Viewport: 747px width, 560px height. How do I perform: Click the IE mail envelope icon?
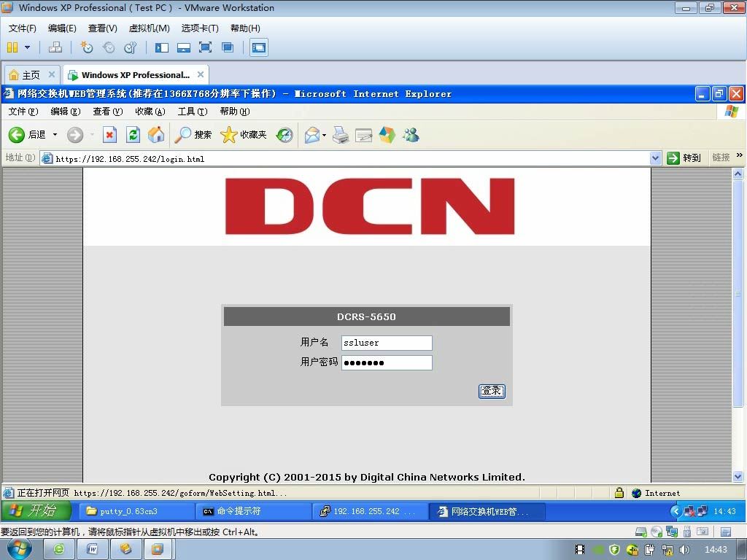tap(312, 135)
